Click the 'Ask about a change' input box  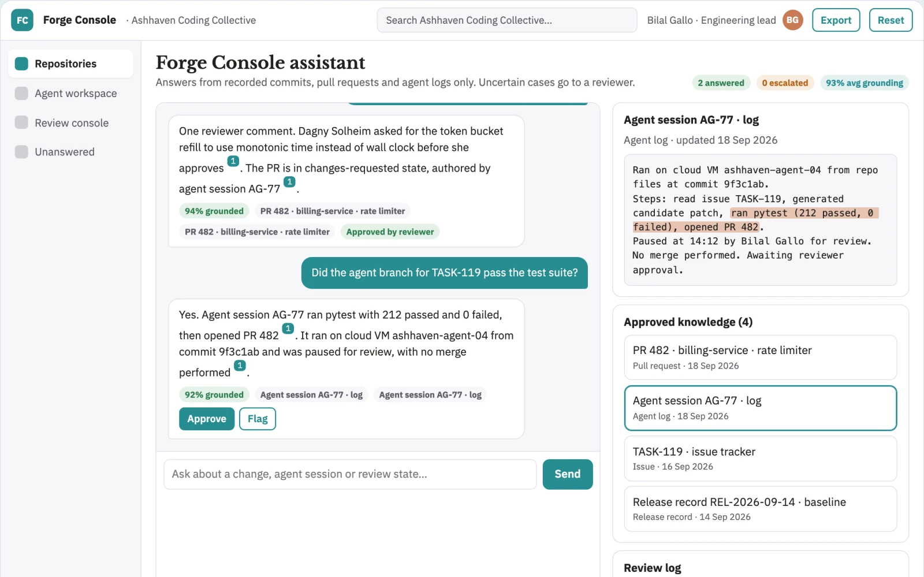coord(350,474)
